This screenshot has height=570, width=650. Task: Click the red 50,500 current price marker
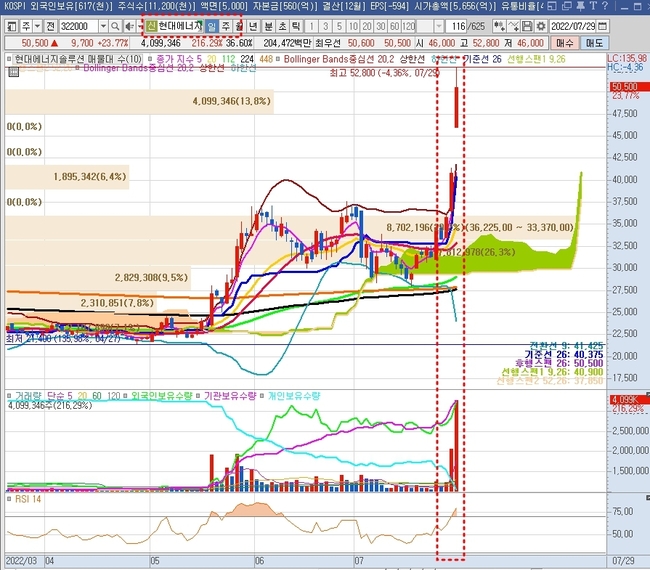(625, 87)
